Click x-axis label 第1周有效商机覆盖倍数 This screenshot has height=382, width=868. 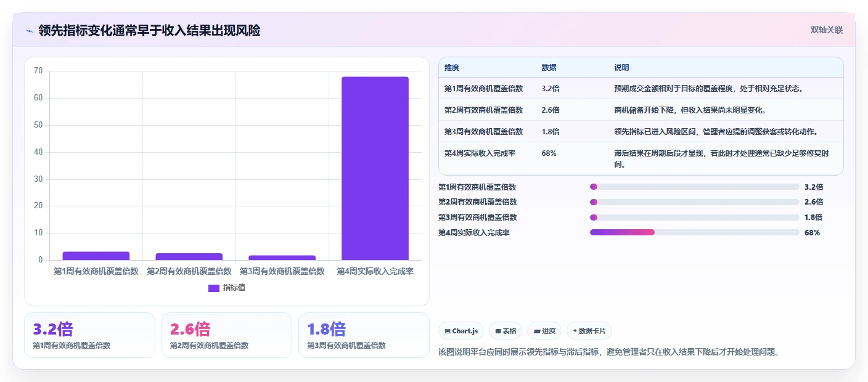tap(96, 271)
